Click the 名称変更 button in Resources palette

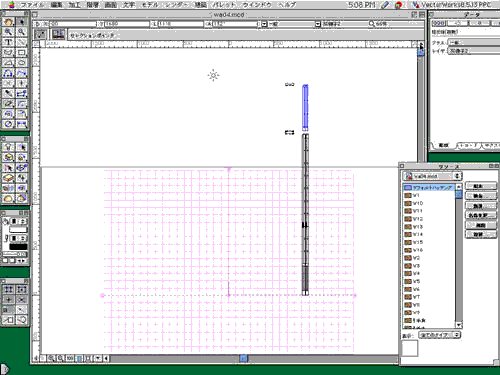[480, 215]
